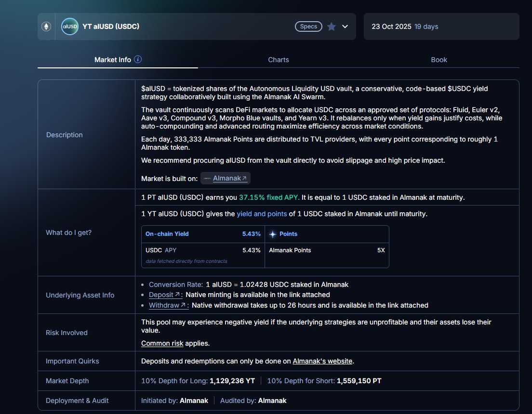Viewport: 532px width, 414px height.
Task: Switch to the Book tab
Action: click(x=439, y=60)
